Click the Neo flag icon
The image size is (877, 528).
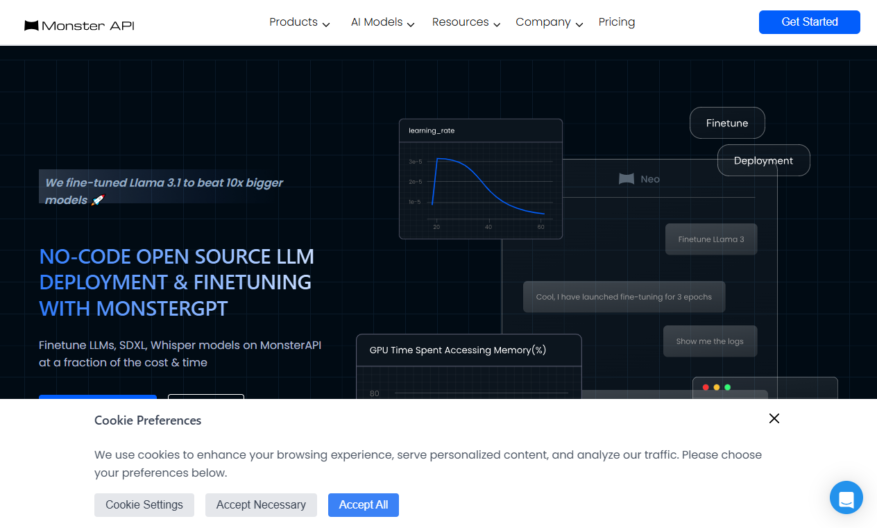pos(626,179)
